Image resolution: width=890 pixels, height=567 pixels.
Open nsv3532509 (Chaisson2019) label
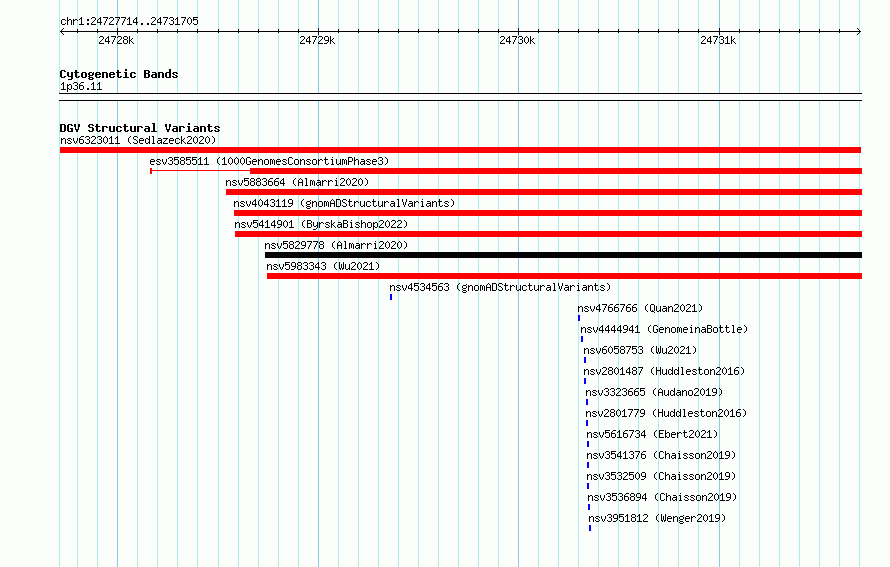pyautogui.click(x=661, y=476)
